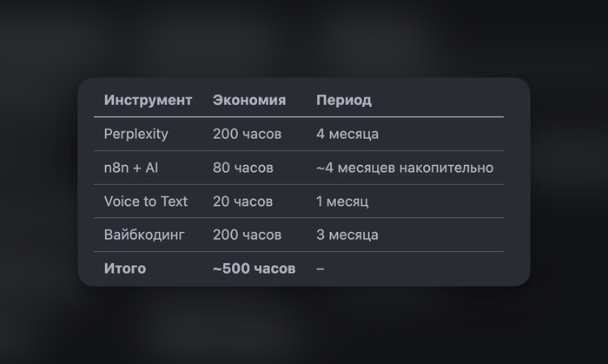The height and width of the screenshot is (364, 608).
Task: Click the ~500 часов total value
Action: [x=254, y=268]
